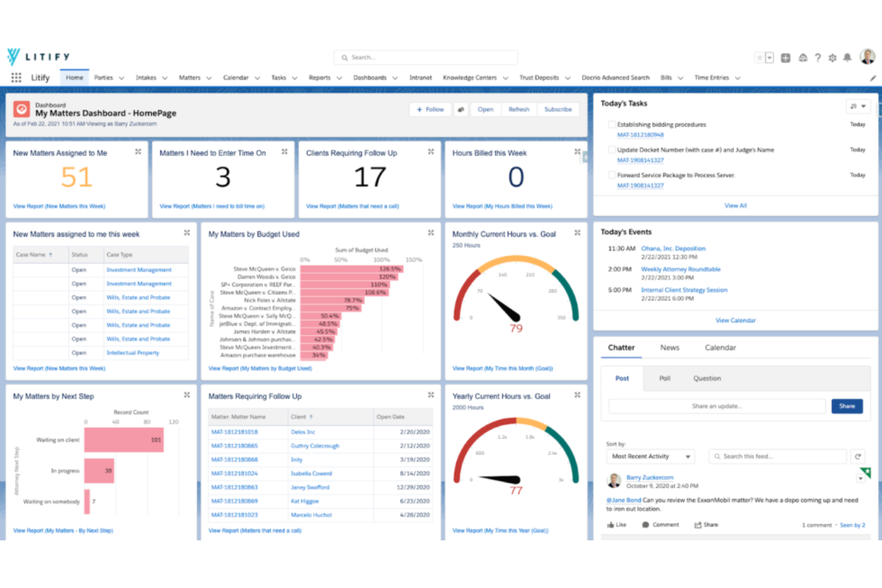Expand the Reports menu dropdown
This screenshot has width=882, height=588.
point(338,77)
